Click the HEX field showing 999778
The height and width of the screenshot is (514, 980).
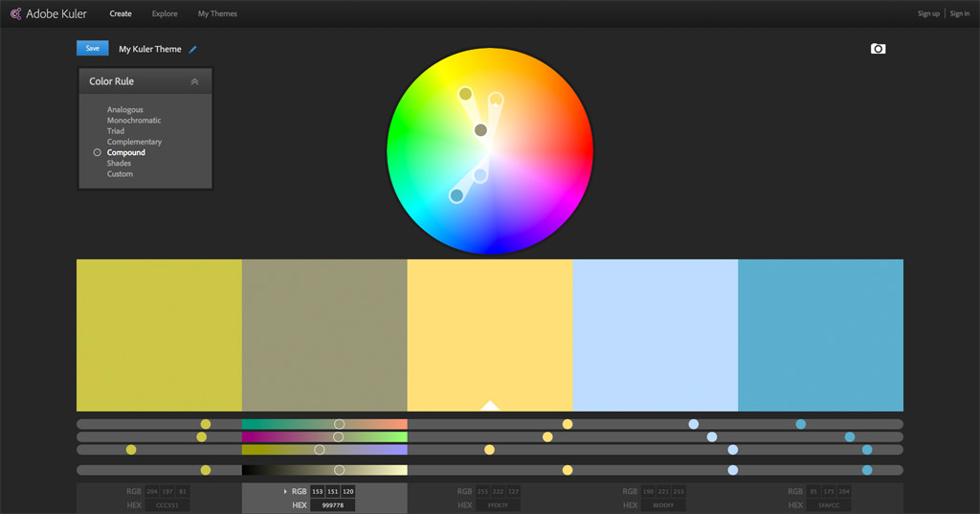click(x=332, y=505)
